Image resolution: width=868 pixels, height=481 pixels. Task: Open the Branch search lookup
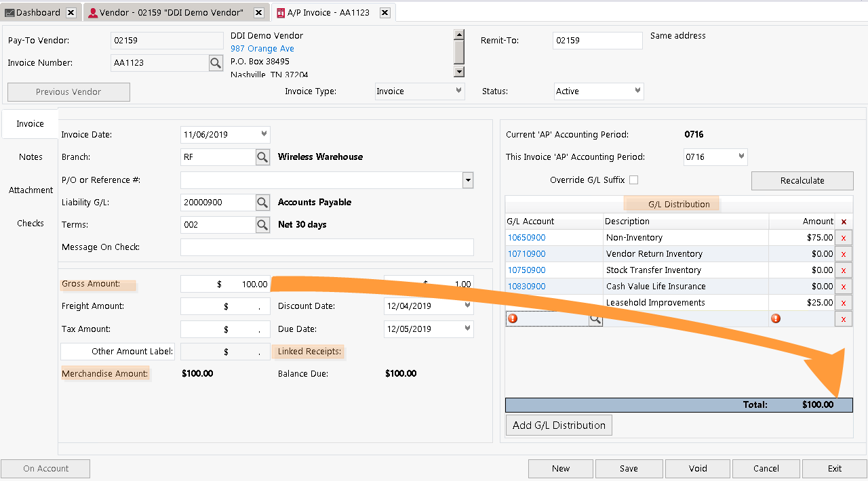pyautogui.click(x=262, y=156)
